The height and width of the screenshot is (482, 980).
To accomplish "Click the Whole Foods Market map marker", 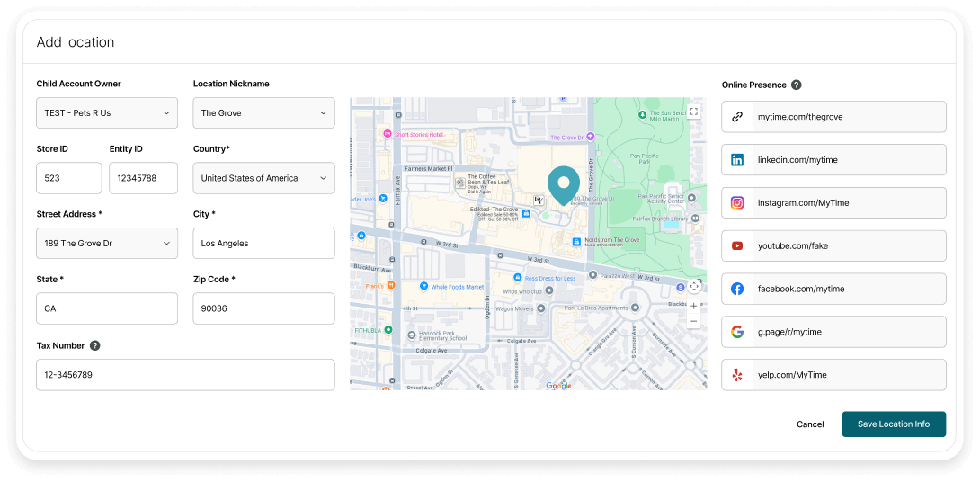I will tap(424, 286).
